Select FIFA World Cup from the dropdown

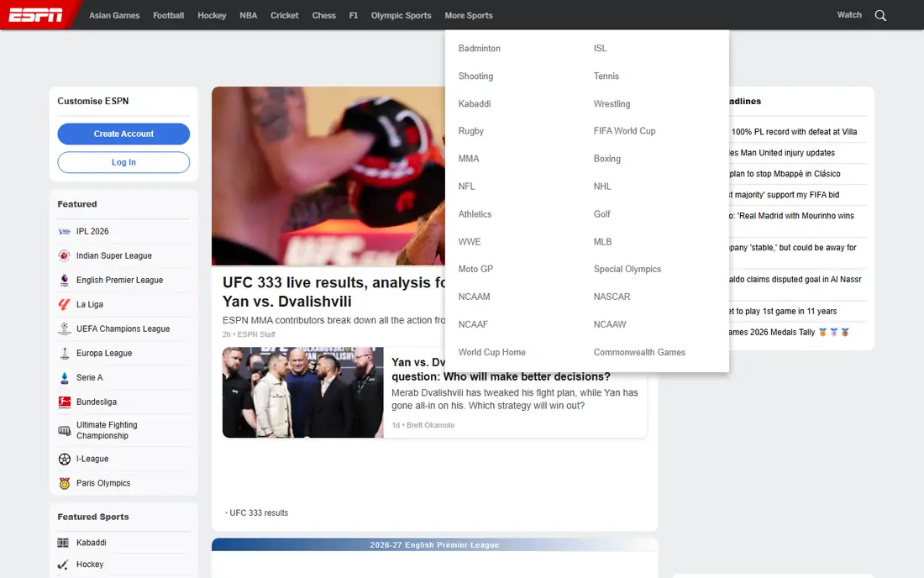(625, 131)
